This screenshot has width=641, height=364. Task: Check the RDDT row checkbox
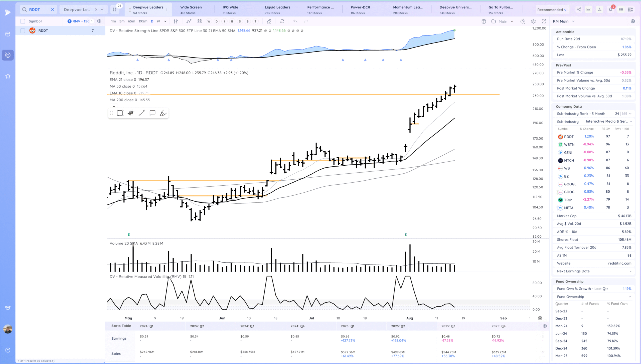pos(23,31)
